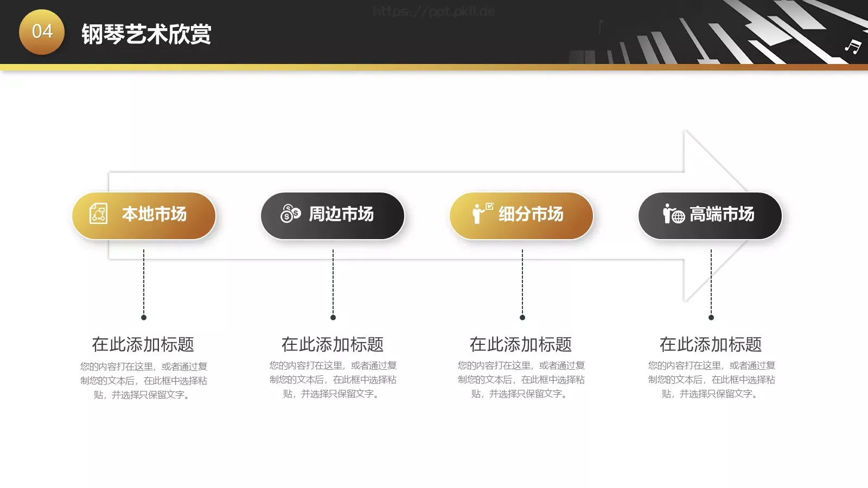Click the music note icon in header
This screenshot has width=868, height=488.
(x=853, y=47)
